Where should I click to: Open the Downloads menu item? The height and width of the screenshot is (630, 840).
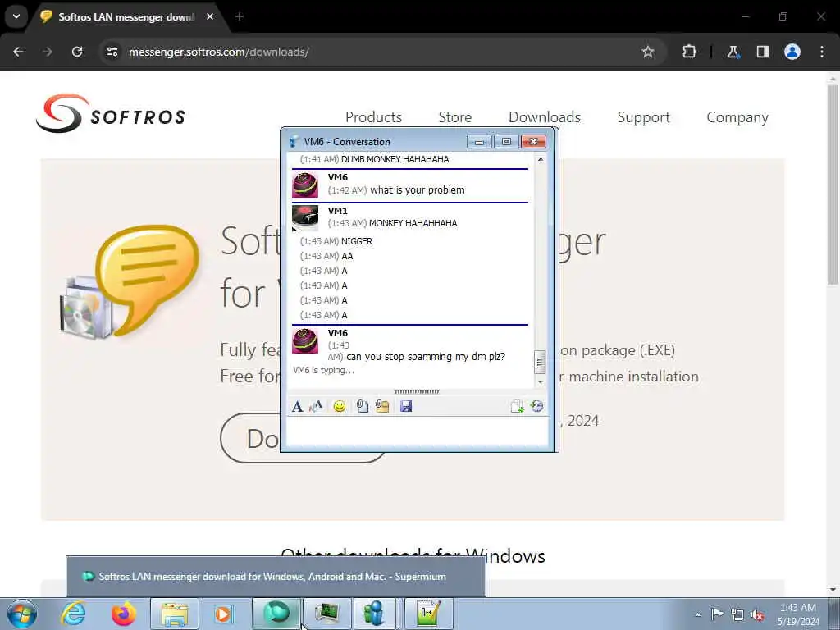tap(545, 117)
